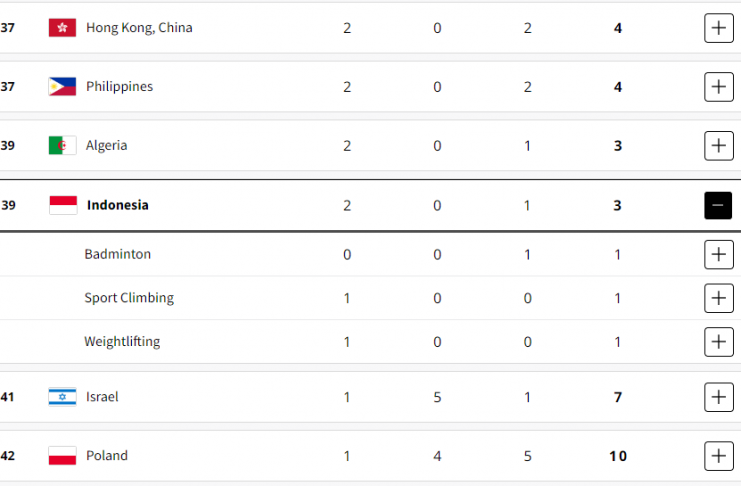The width and height of the screenshot is (741, 486).
Task: Click Poland's total medal count of 10
Action: [618, 456]
